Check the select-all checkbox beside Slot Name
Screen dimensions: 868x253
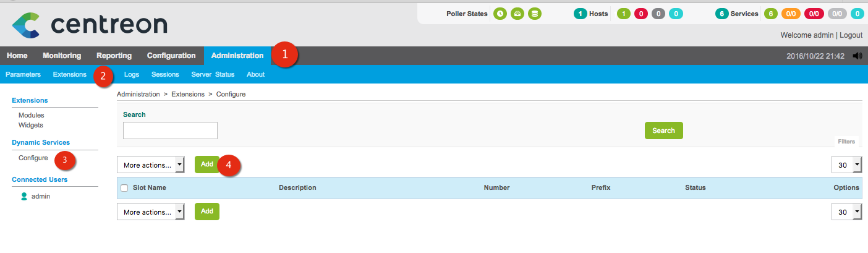point(124,188)
